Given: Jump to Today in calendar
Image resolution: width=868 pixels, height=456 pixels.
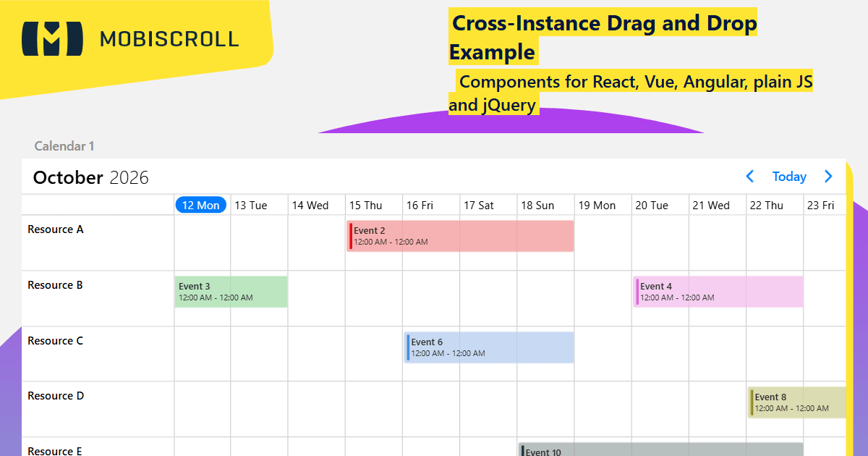Looking at the screenshot, I should pyautogui.click(x=789, y=177).
